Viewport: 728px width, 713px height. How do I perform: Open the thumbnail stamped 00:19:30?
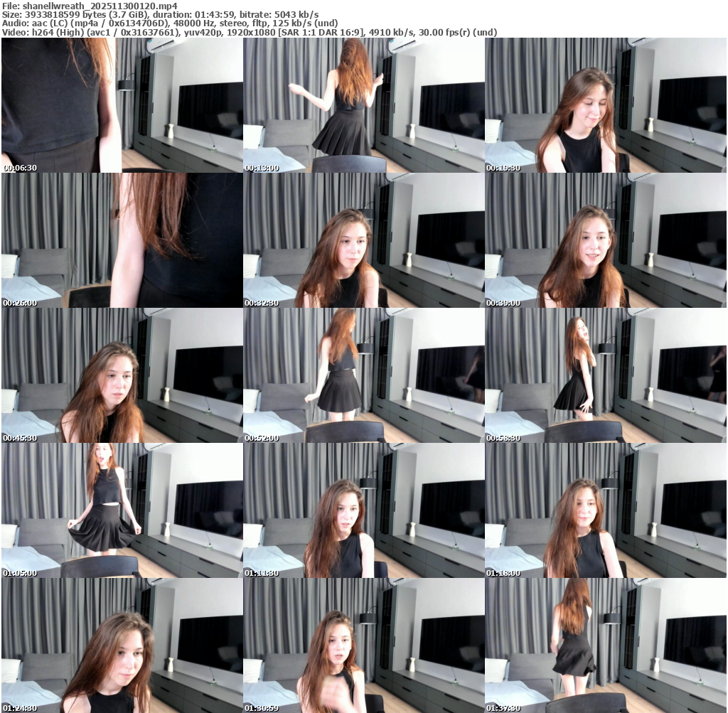click(606, 104)
